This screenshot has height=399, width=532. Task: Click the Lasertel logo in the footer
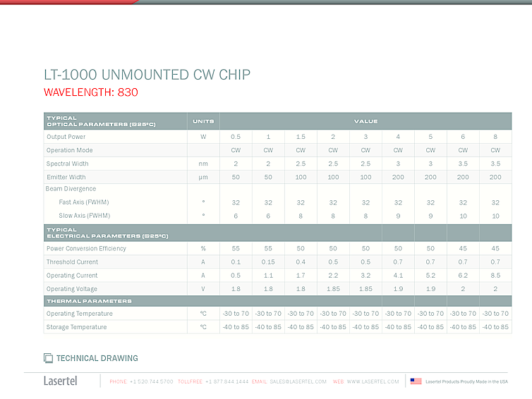[61, 381]
